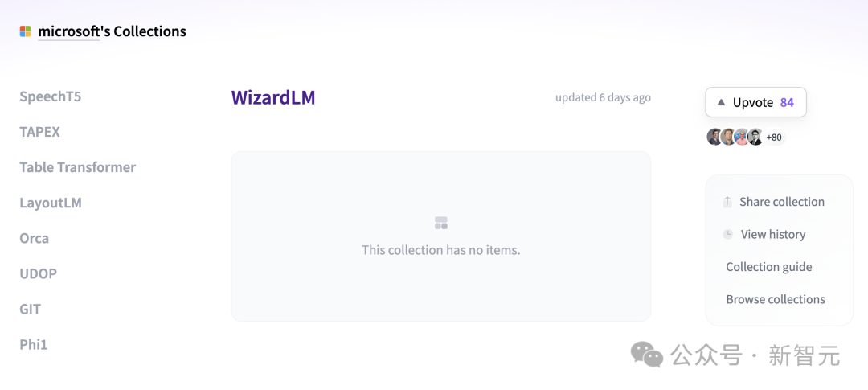
Task: Switch to the Orca collection
Action: click(35, 238)
